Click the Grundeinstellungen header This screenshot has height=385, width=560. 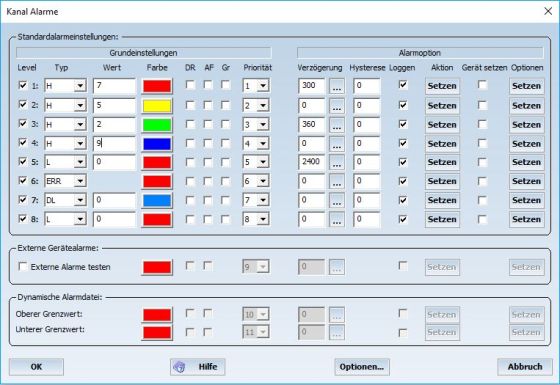[144, 53]
